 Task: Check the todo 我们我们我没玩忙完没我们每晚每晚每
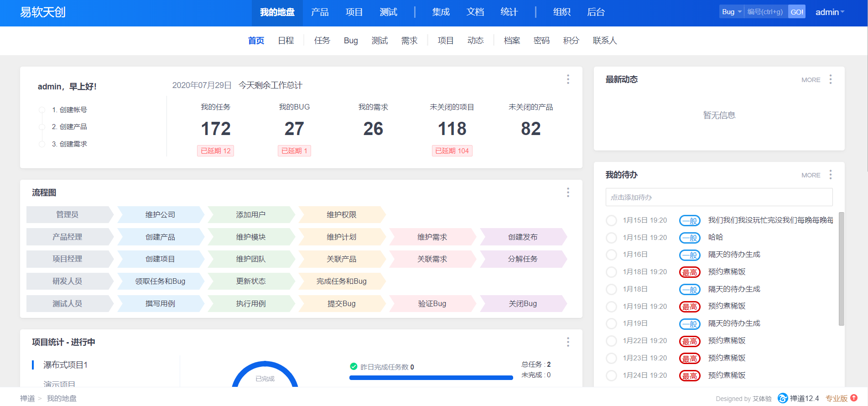pos(611,221)
